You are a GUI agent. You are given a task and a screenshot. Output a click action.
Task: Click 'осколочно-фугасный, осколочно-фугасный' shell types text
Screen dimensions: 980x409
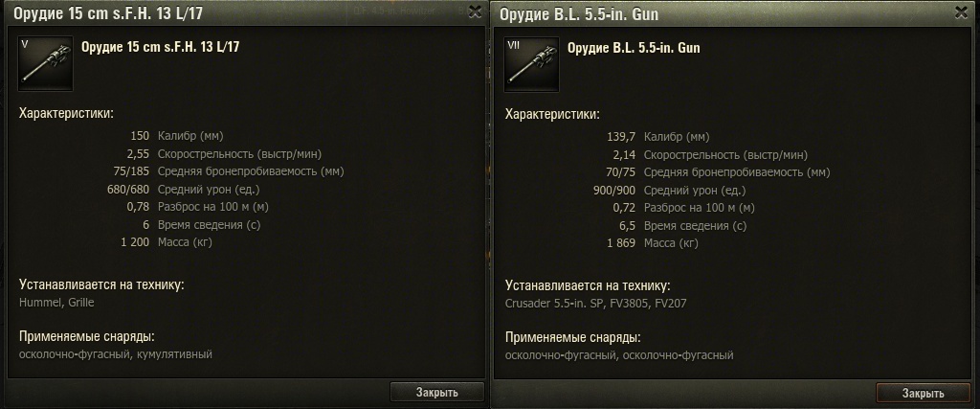[619, 356]
